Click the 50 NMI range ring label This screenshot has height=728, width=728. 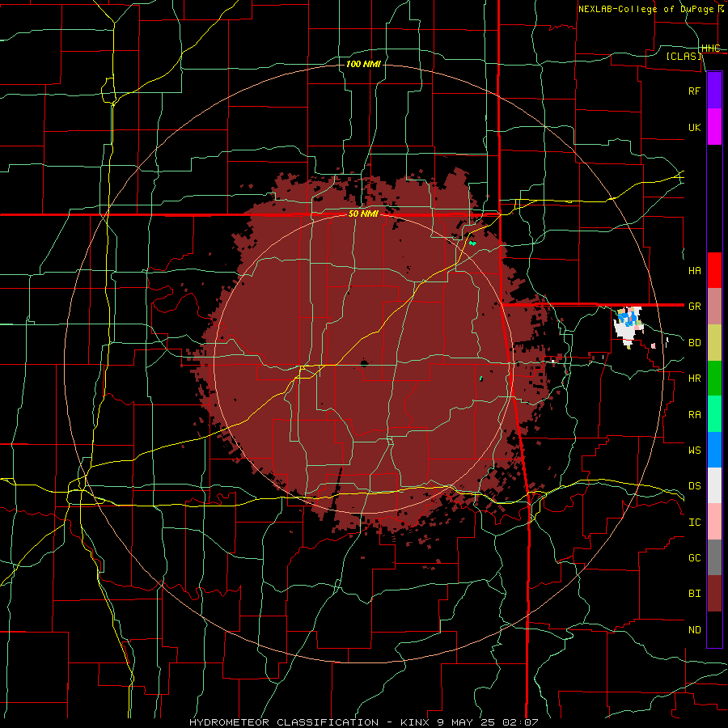coord(363,214)
